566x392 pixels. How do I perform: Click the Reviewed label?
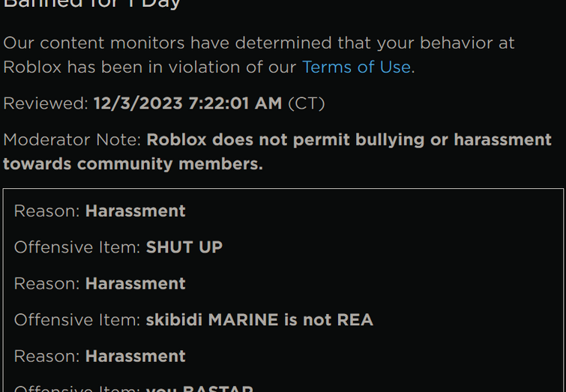46,103
